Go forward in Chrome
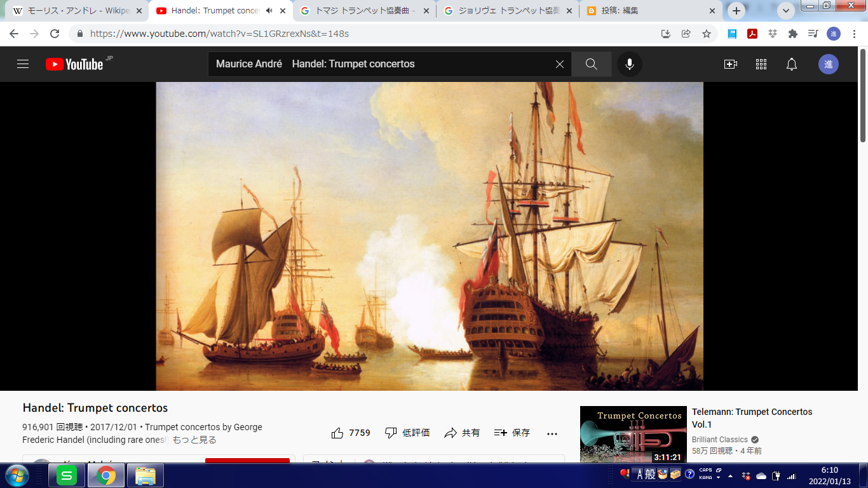868x488 pixels. coord(34,34)
